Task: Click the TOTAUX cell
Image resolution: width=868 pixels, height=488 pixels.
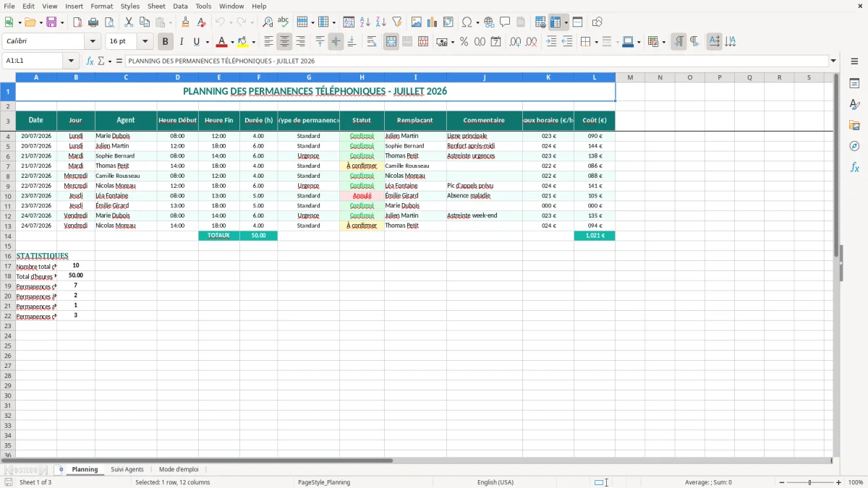Action: coord(219,236)
